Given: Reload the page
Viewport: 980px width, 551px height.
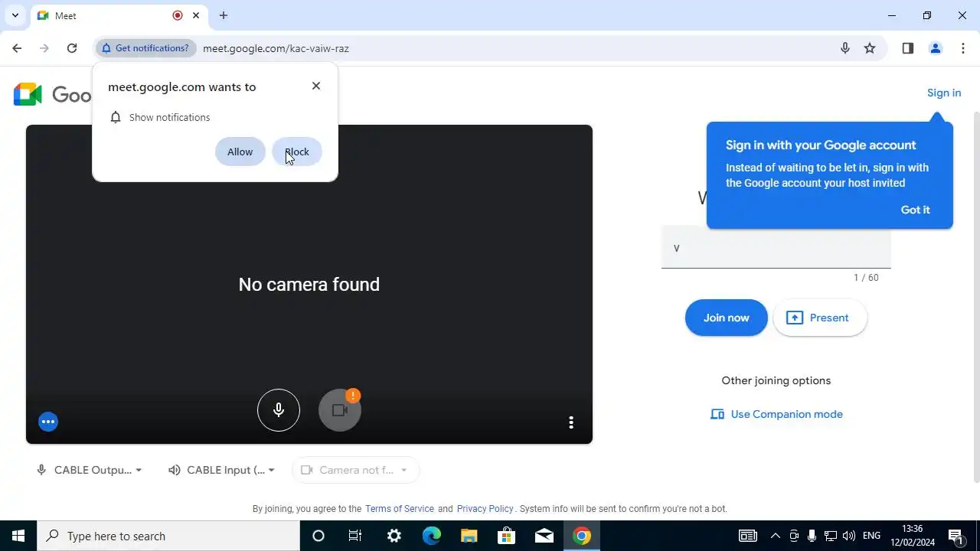Looking at the screenshot, I should click(72, 48).
